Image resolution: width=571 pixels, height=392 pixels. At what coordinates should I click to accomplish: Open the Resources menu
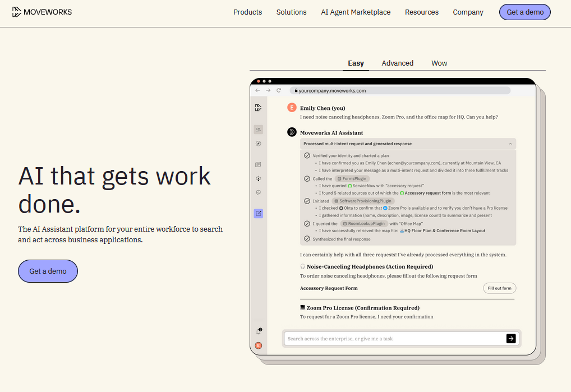tap(422, 12)
